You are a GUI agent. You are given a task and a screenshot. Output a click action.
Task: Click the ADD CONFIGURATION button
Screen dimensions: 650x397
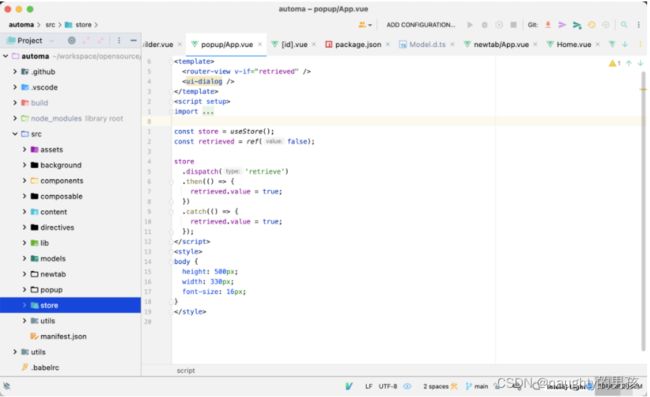(421, 25)
